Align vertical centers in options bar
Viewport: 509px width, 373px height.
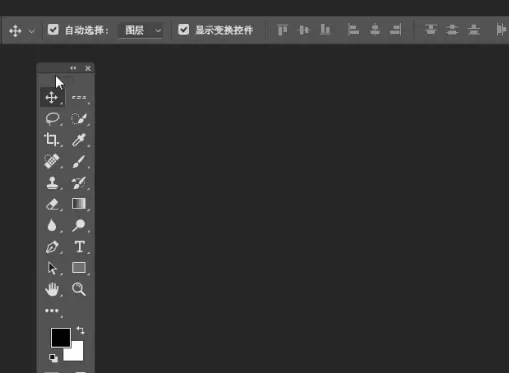pyautogui.click(x=304, y=30)
